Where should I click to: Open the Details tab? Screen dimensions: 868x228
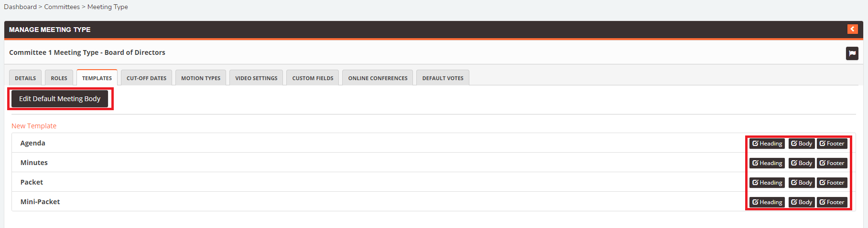[25, 78]
